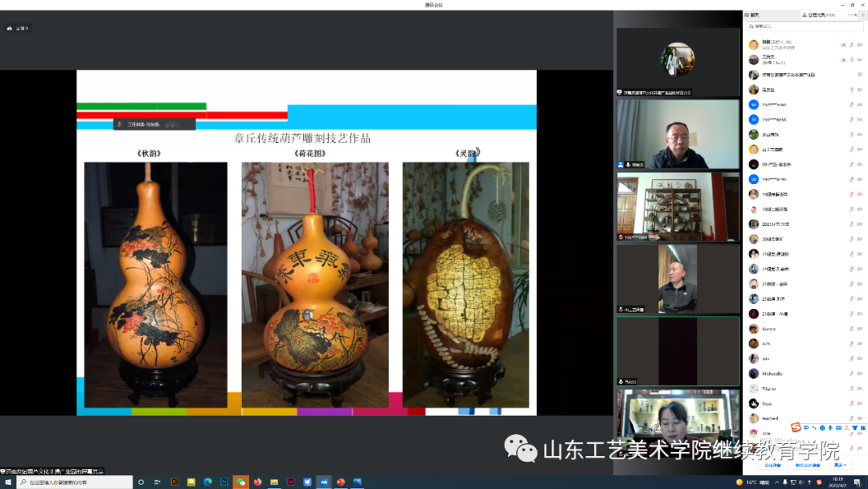
Task: Click the taskbar clock showing 16:19
Action: [x=838, y=483]
